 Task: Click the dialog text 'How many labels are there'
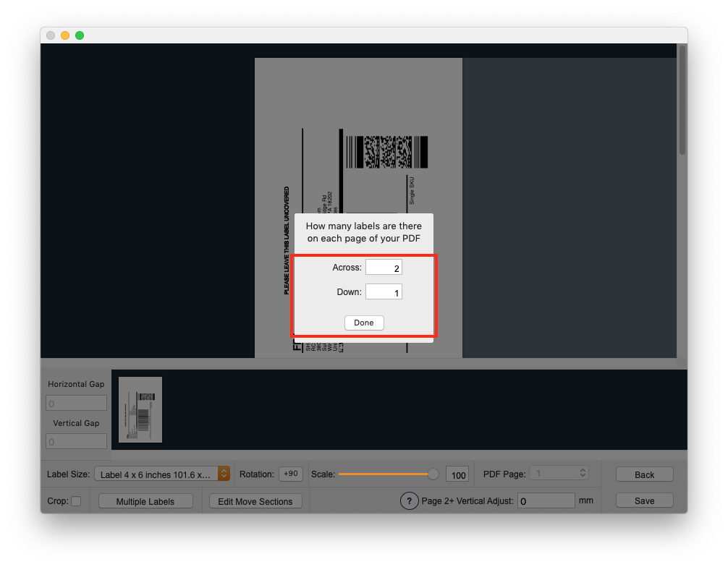click(364, 226)
